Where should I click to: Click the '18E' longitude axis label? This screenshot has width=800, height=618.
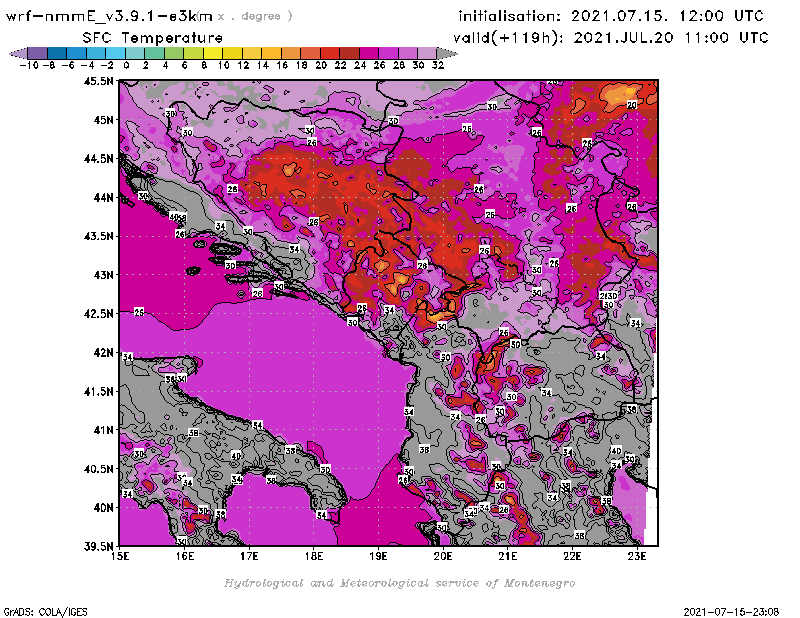[x=314, y=556]
